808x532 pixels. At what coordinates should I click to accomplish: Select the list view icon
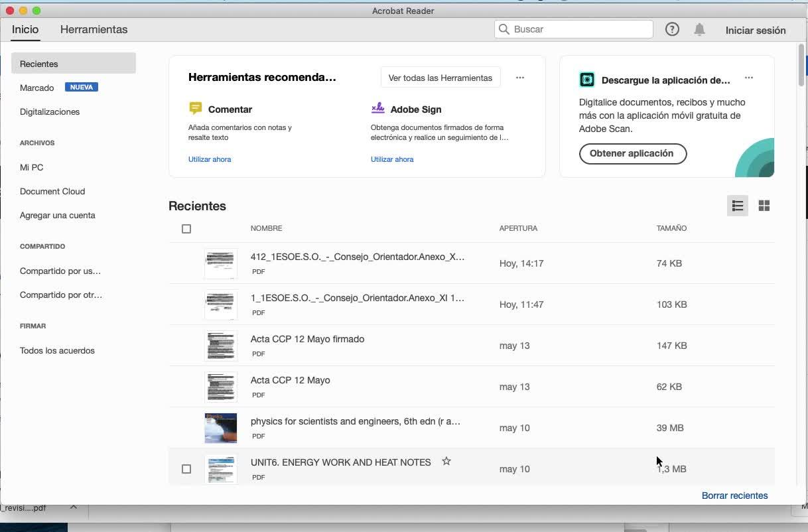coord(738,206)
